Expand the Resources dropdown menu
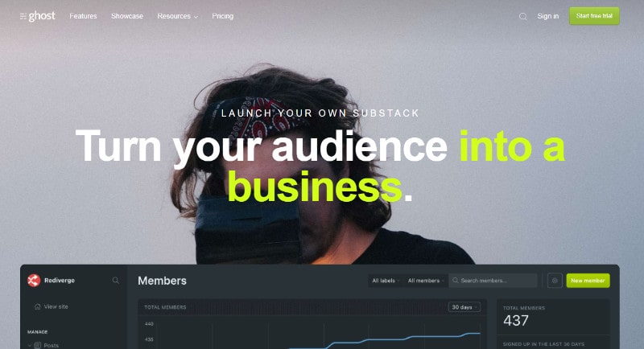 tap(177, 16)
